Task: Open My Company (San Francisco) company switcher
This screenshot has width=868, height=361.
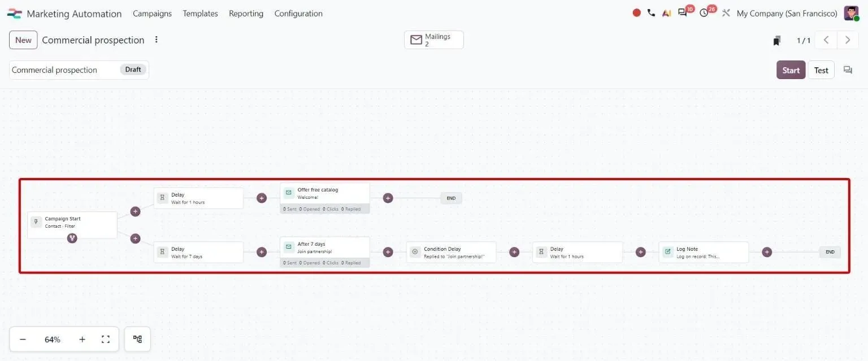Action: pyautogui.click(x=787, y=14)
